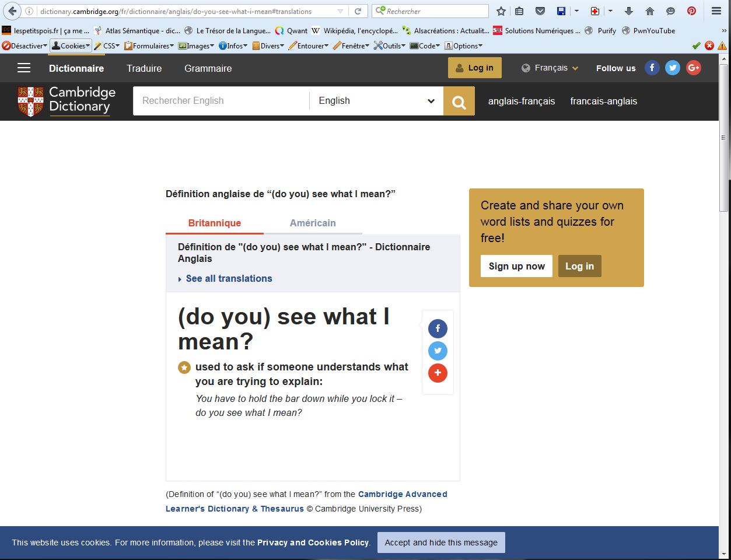Click the Rechercher English search field

pyautogui.click(x=221, y=101)
